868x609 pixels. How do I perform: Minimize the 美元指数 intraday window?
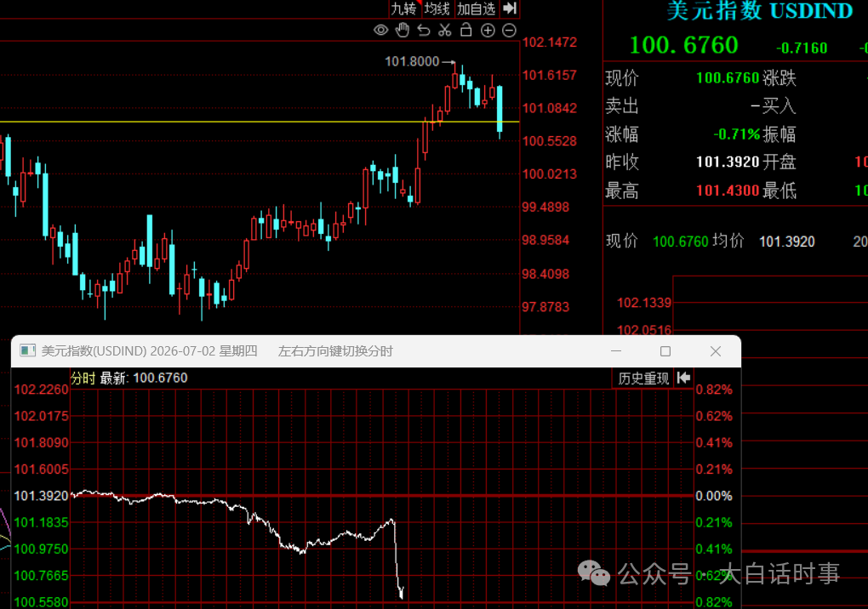click(x=616, y=351)
